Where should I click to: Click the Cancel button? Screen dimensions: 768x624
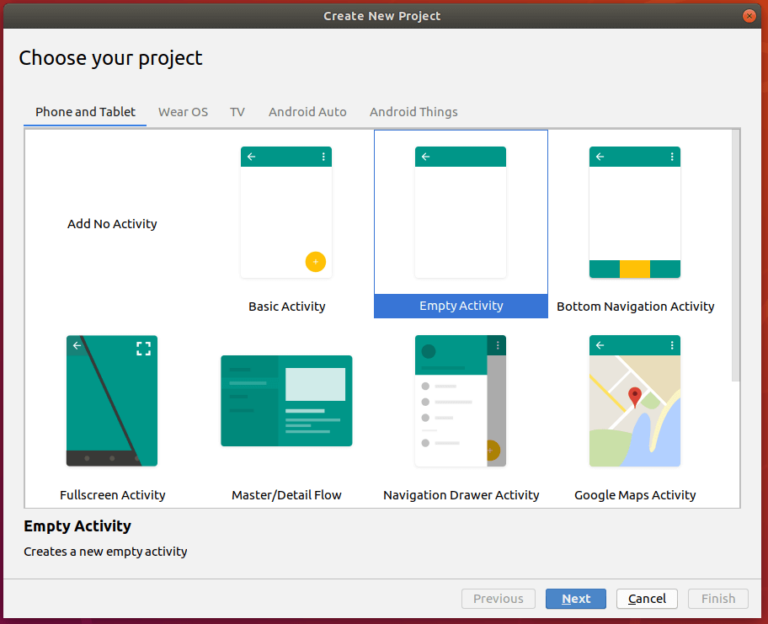pyautogui.click(x=647, y=599)
